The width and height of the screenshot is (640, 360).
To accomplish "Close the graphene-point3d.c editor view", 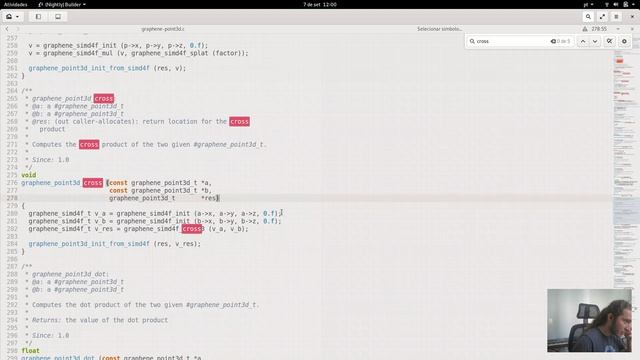I will 632,29.
